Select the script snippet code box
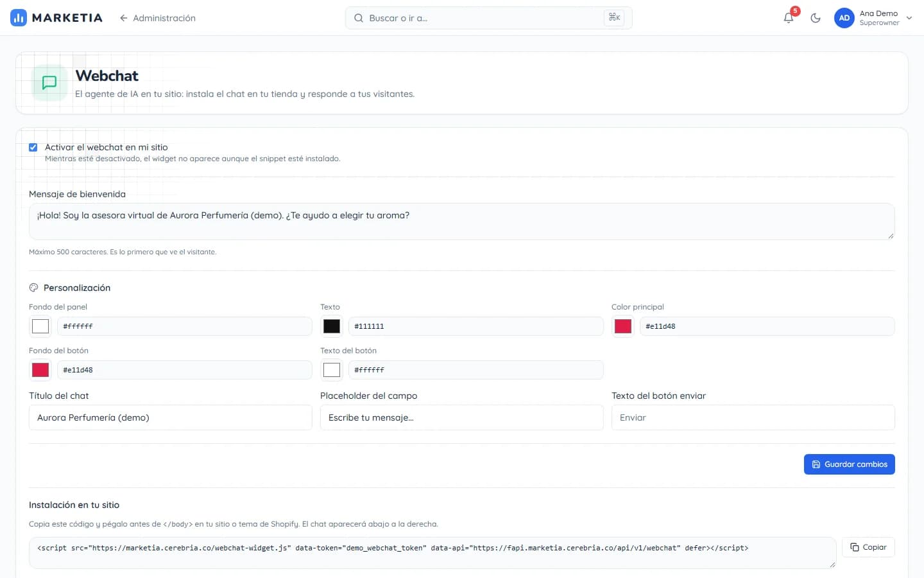 pos(432,553)
